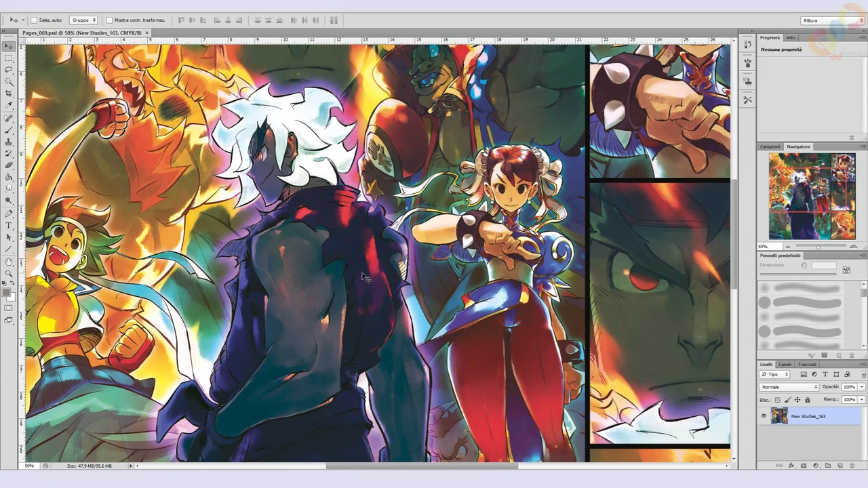Toggle lock all padlock
The image size is (868, 488).
click(807, 400)
